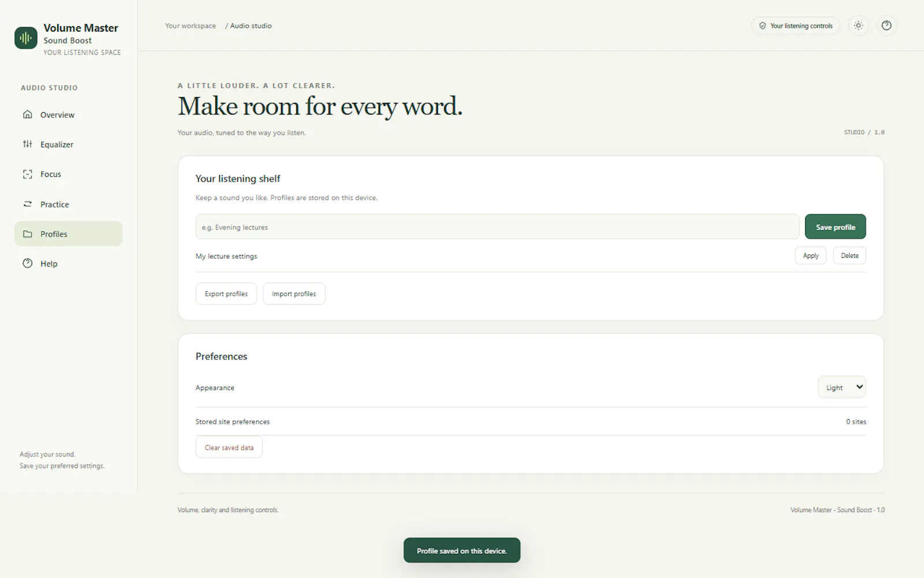924x578 pixels.
Task: Click the 'My lecture settings' profile name
Action: tap(226, 256)
